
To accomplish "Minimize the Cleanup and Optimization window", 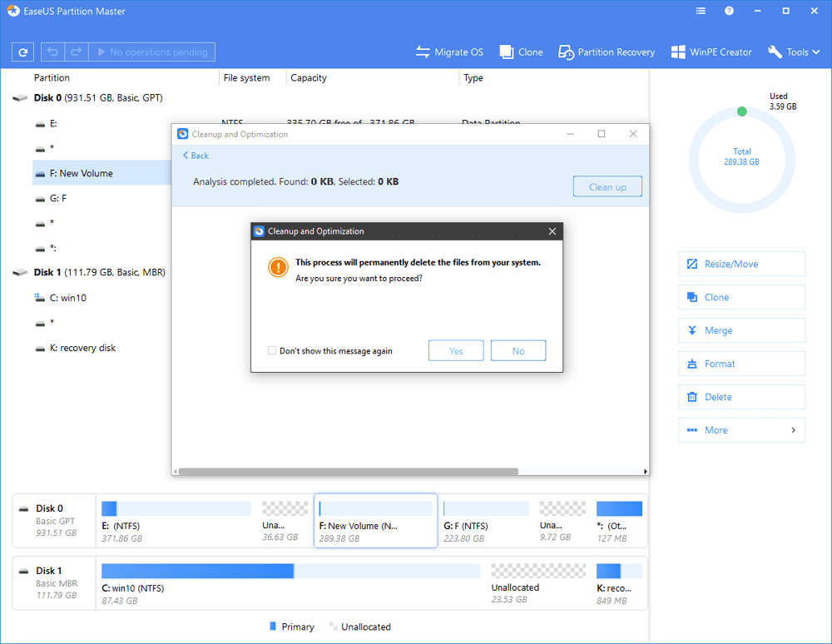I will click(x=571, y=134).
